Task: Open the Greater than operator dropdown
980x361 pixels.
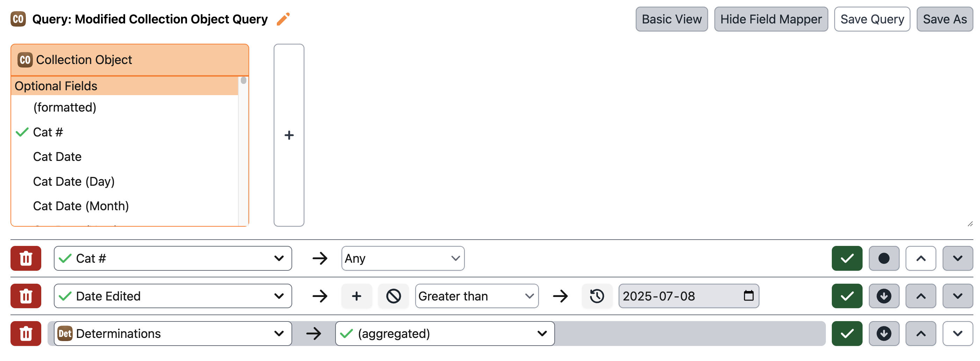Action: click(477, 296)
